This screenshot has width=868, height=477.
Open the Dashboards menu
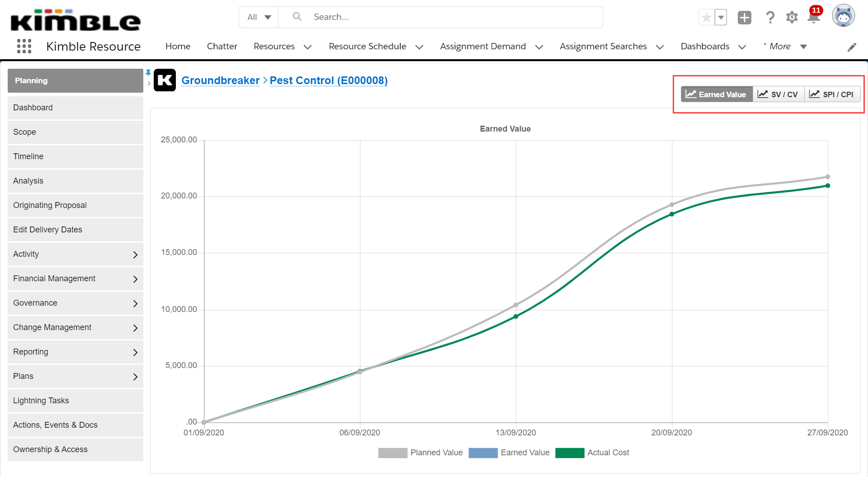pos(713,46)
